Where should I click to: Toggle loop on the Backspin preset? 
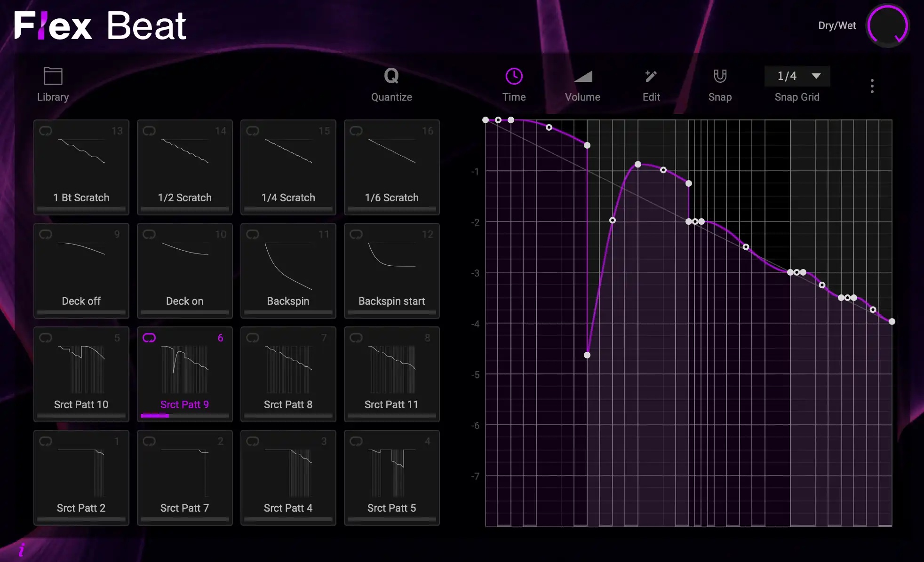253,234
